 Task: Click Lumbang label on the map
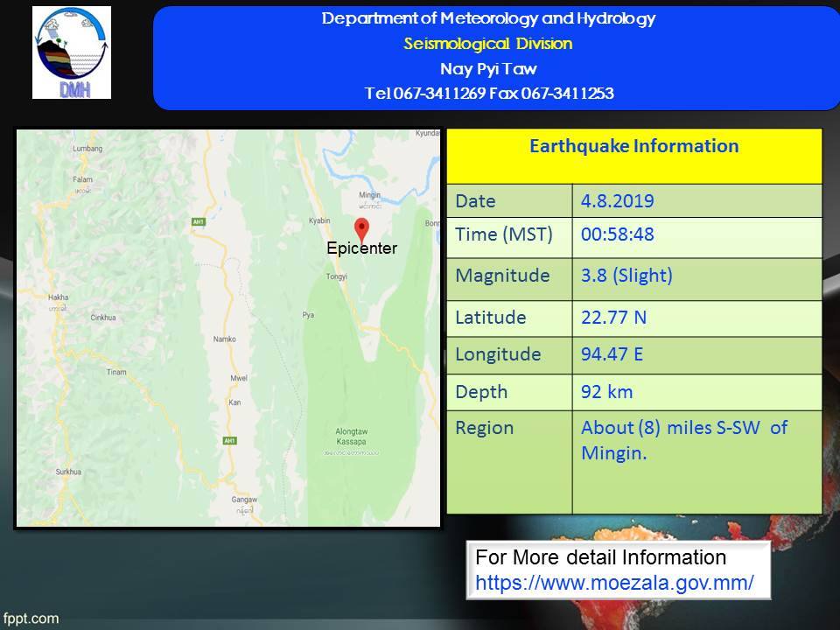pos(87,149)
